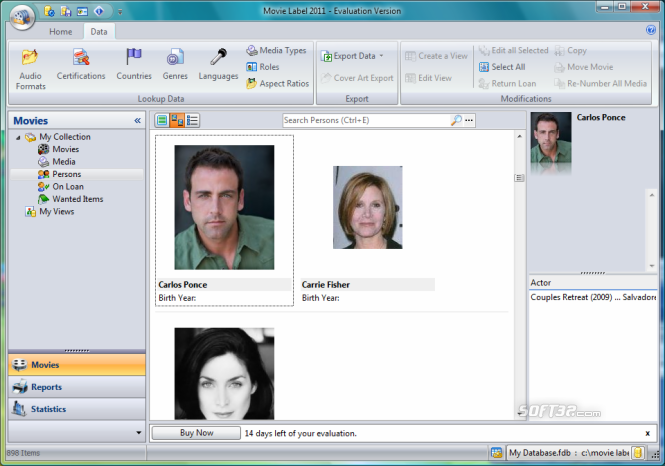Open the help icon
Viewport: 665px width, 466px height.
coord(651,30)
